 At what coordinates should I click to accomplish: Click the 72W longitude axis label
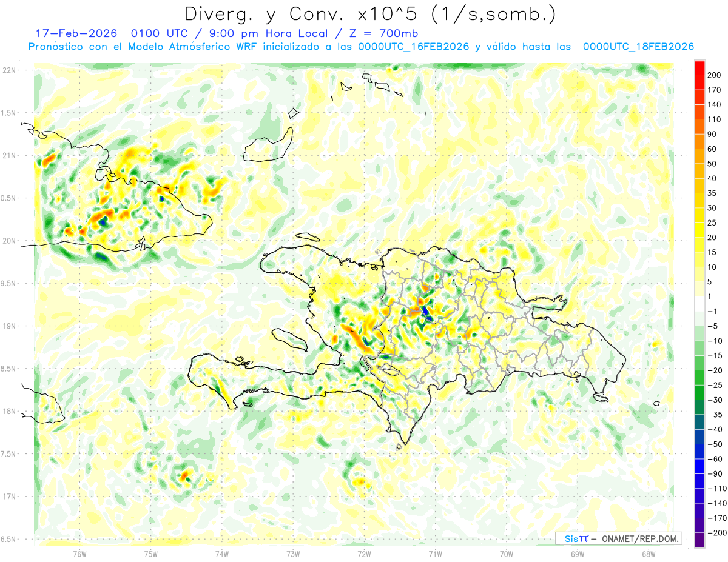[364, 554]
